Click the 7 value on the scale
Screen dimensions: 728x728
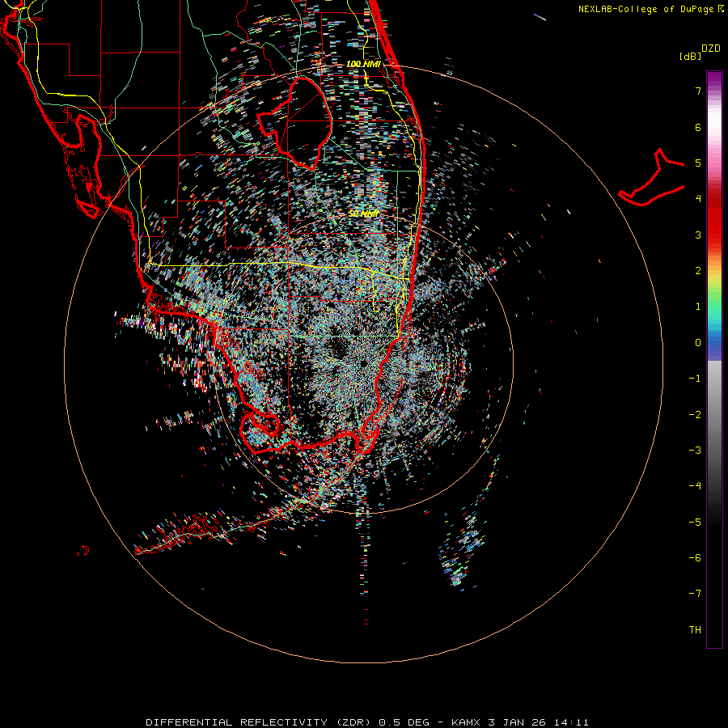(x=698, y=91)
